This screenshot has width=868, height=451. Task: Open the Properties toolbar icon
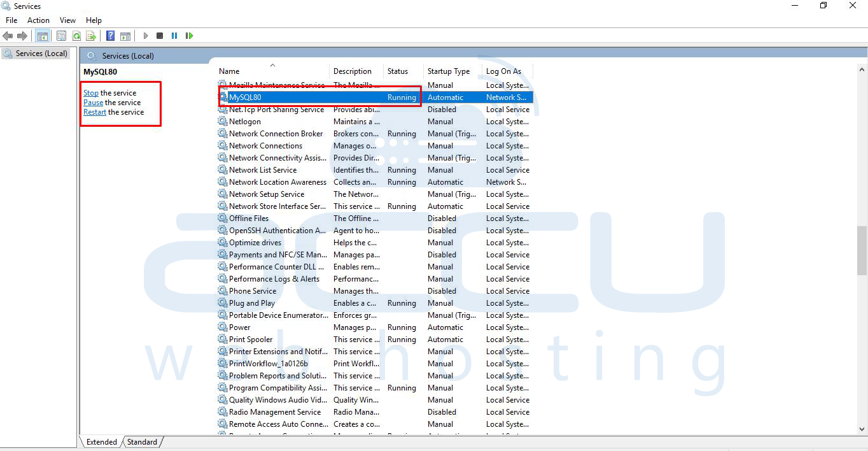point(61,36)
